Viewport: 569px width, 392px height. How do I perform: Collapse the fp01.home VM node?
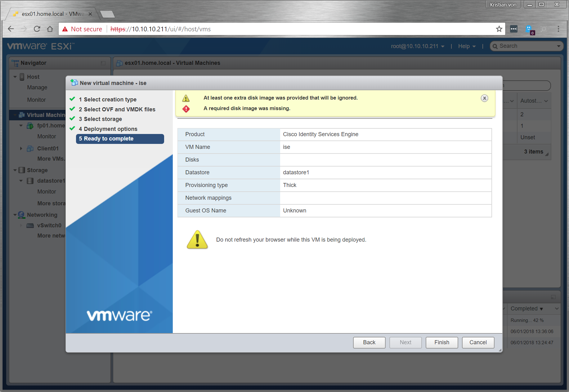(21, 126)
